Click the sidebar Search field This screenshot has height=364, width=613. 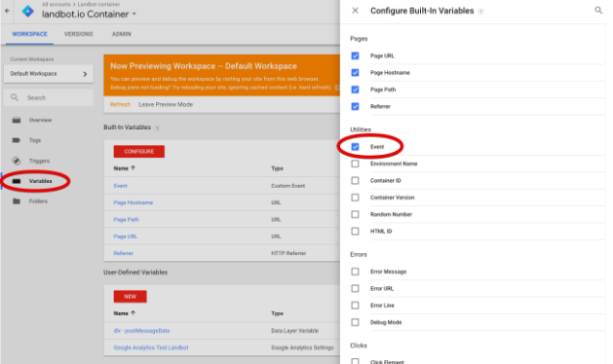(x=49, y=97)
